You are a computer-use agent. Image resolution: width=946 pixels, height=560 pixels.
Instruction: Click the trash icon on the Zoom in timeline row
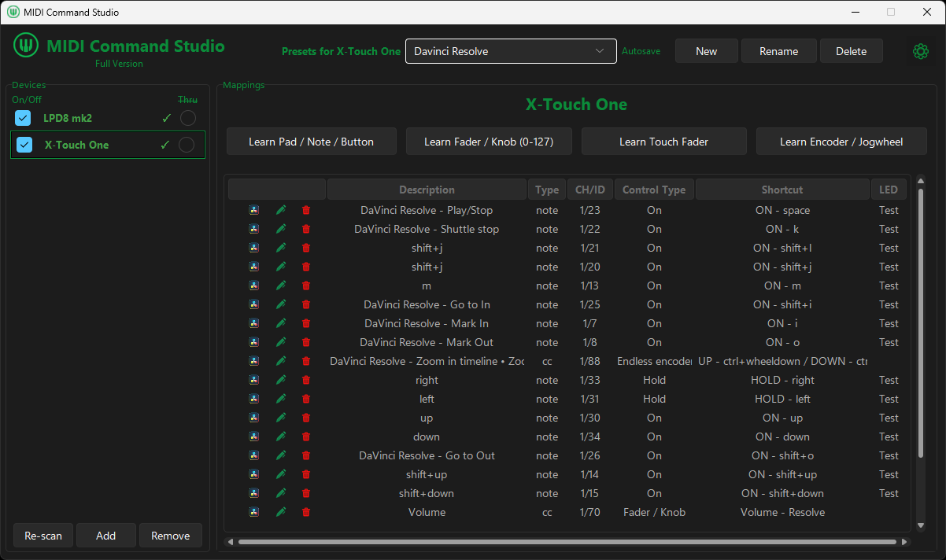pos(305,361)
